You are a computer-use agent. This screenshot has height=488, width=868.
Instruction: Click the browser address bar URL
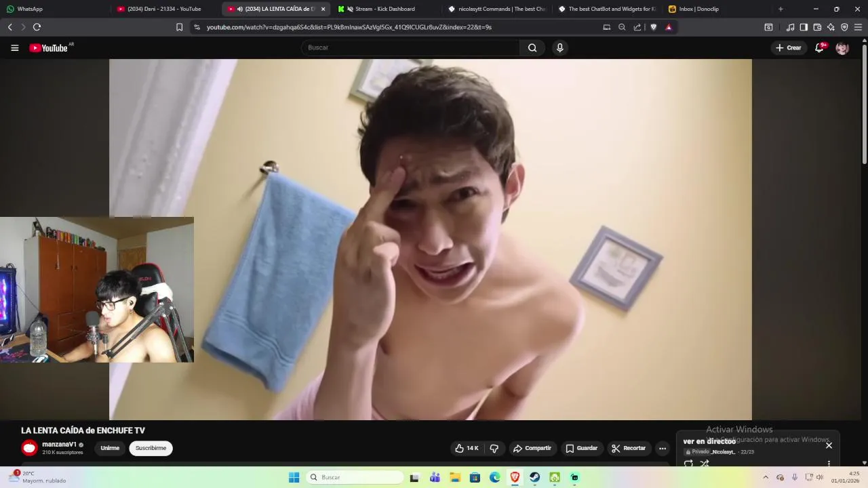(349, 27)
